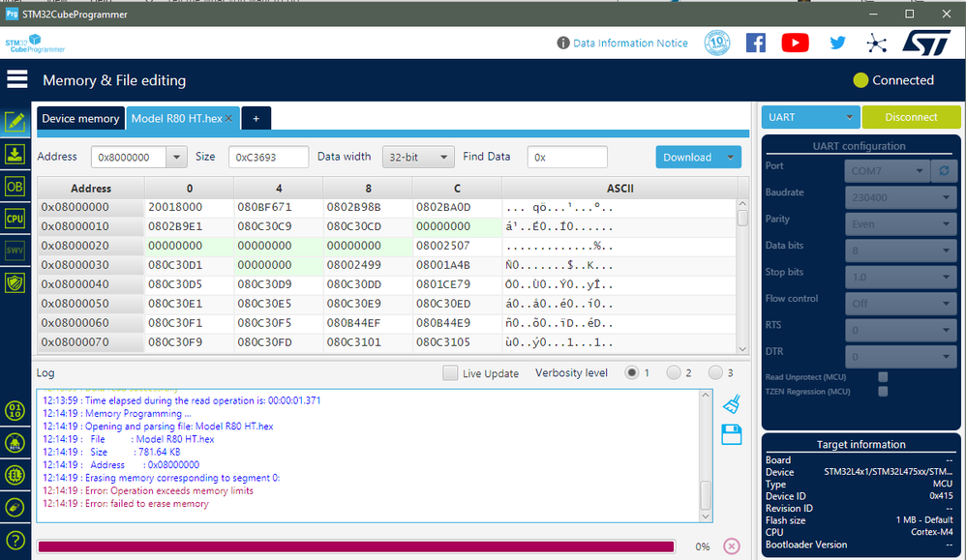Viewport: 966px width, 560px height.
Task: Open the Stop bits dropdown
Action: (900, 277)
